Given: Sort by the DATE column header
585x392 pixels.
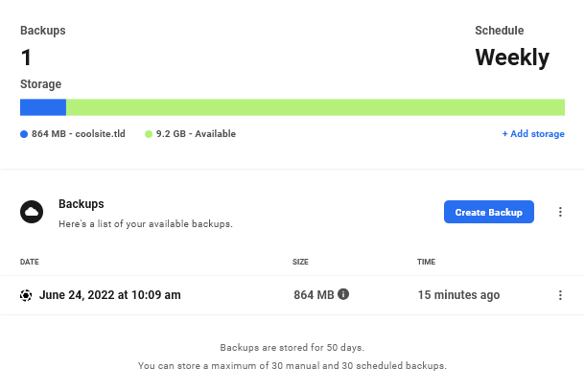Looking at the screenshot, I should 30,262.
